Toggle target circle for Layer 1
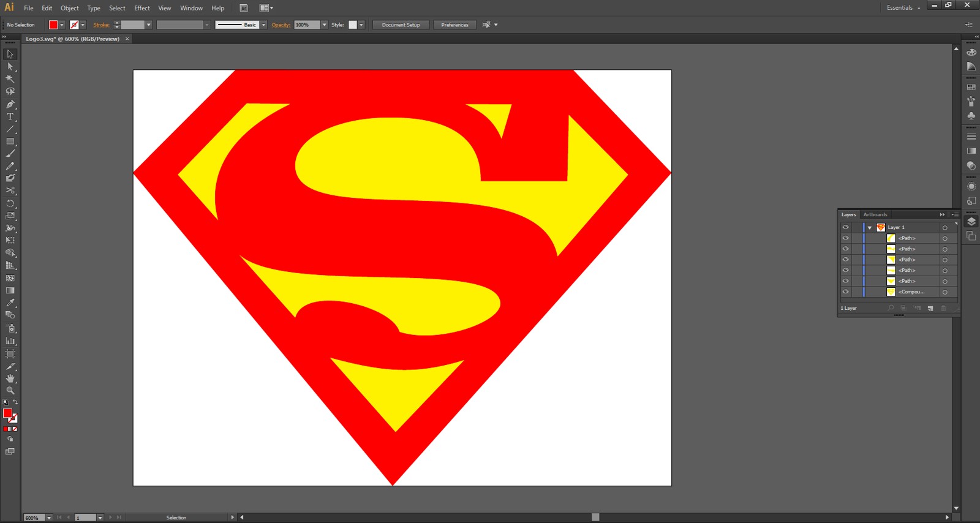The height and width of the screenshot is (523, 980). pos(945,228)
